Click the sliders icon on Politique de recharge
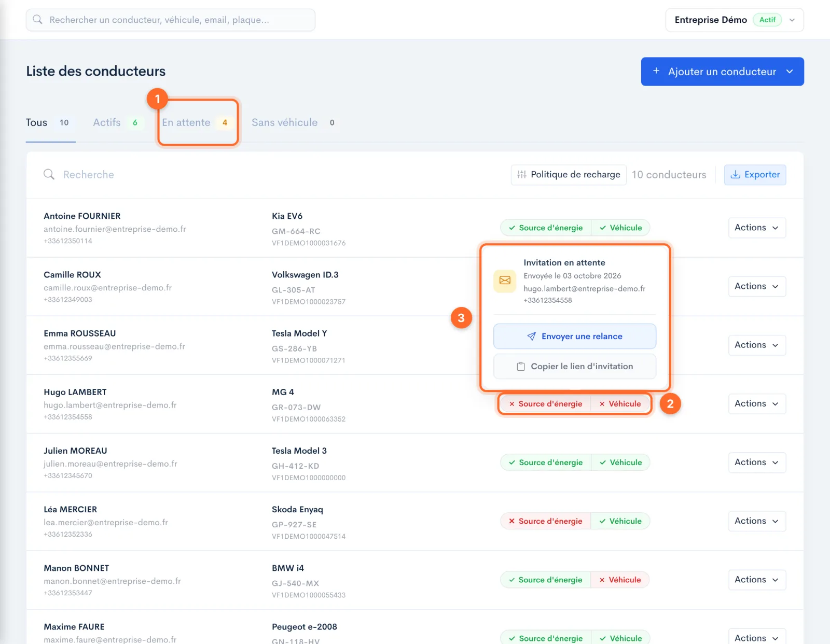 522,175
